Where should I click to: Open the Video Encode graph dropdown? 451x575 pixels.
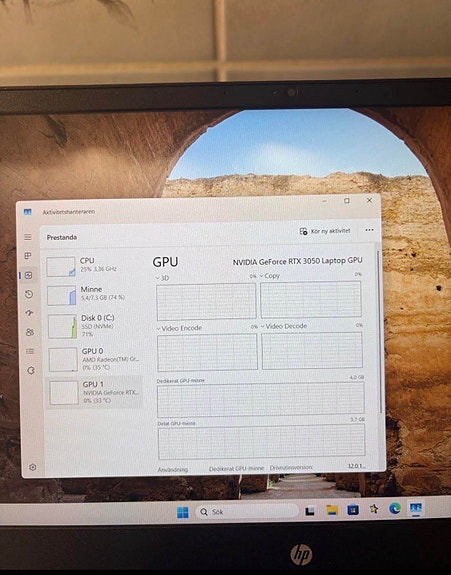pyautogui.click(x=179, y=328)
